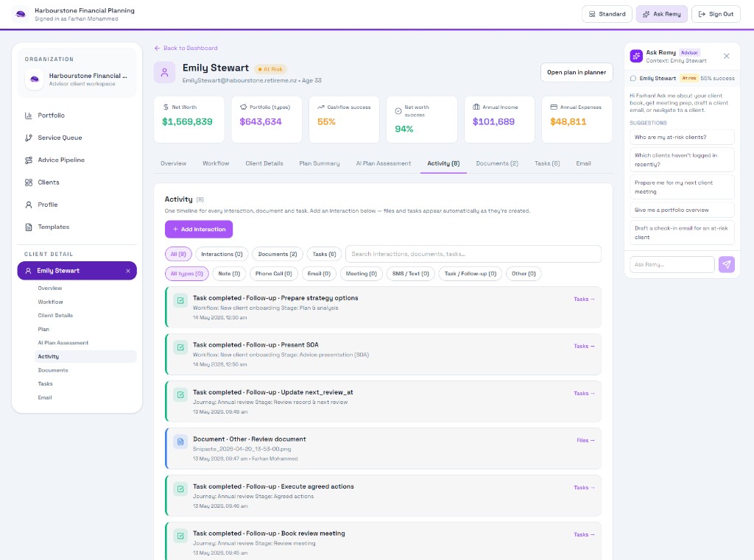Open the Client Details tab
This screenshot has height=560, width=754.
pos(264,164)
